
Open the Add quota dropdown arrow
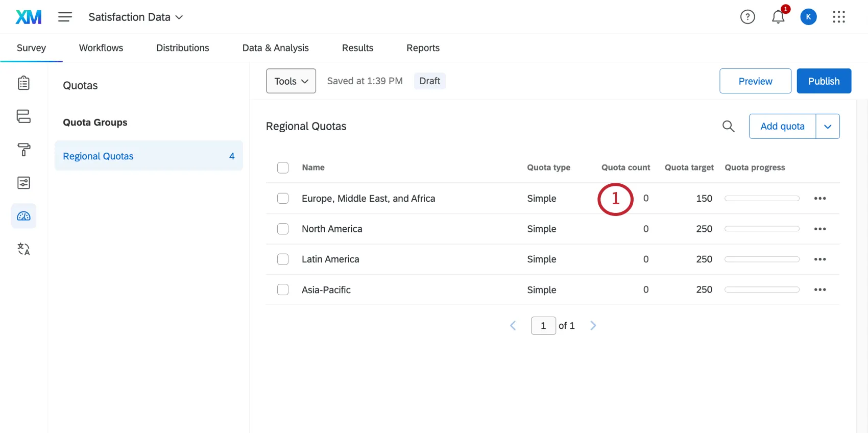point(828,126)
